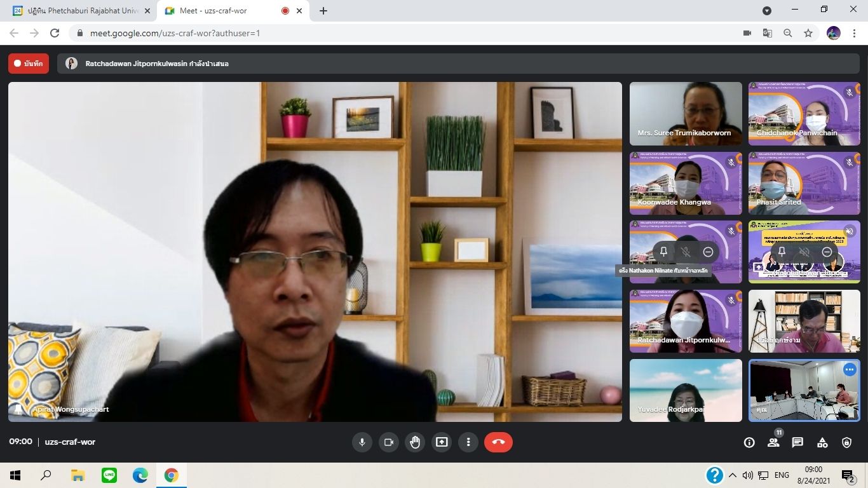
Task: Remove participant from Nathakon Nilate's tile
Action: [708, 252]
